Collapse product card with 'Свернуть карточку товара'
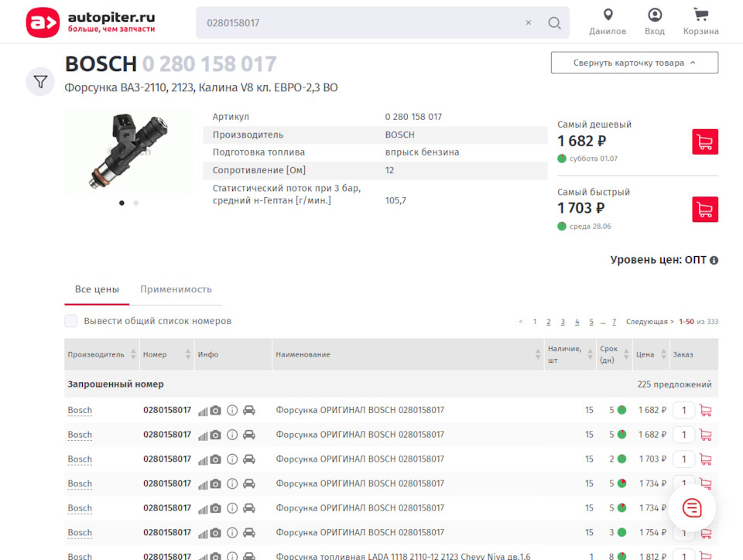The width and height of the screenshot is (743, 560). click(634, 63)
